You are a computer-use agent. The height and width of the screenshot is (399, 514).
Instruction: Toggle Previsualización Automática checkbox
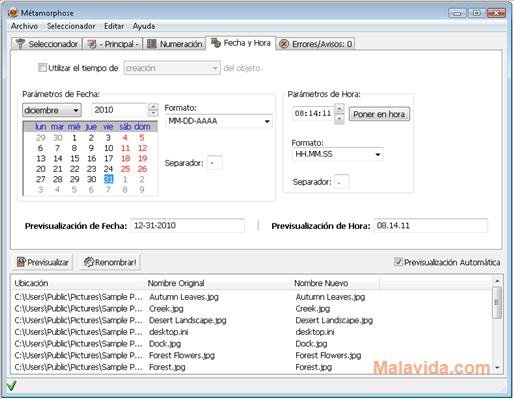point(398,262)
